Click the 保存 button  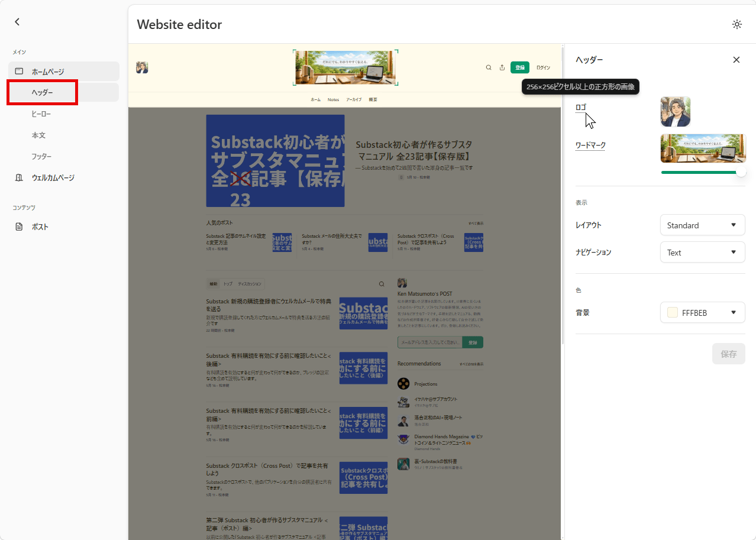click(729, 354)
